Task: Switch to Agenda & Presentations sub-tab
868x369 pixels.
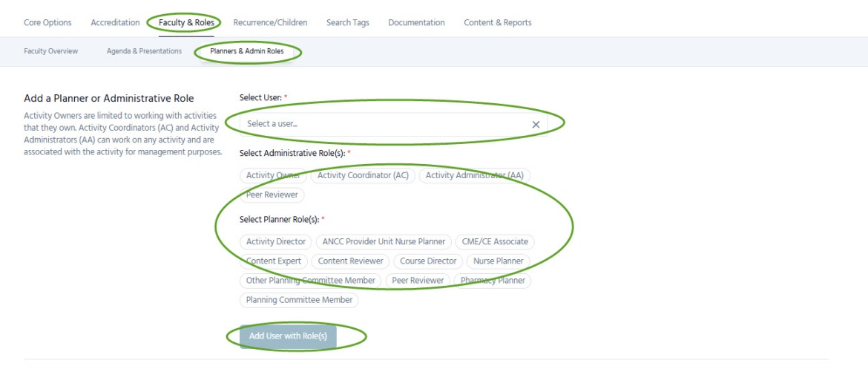Action: 144,51
